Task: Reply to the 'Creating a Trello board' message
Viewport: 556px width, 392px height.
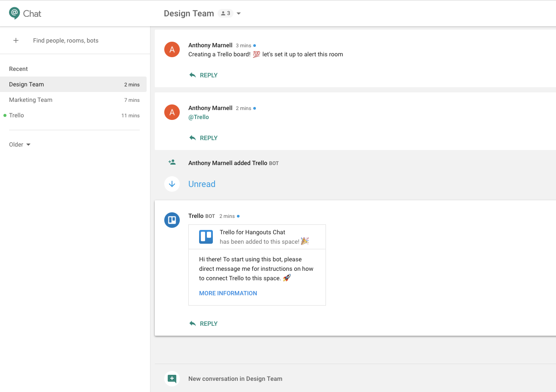Action: pyautogui.click(x=204, y=75)
